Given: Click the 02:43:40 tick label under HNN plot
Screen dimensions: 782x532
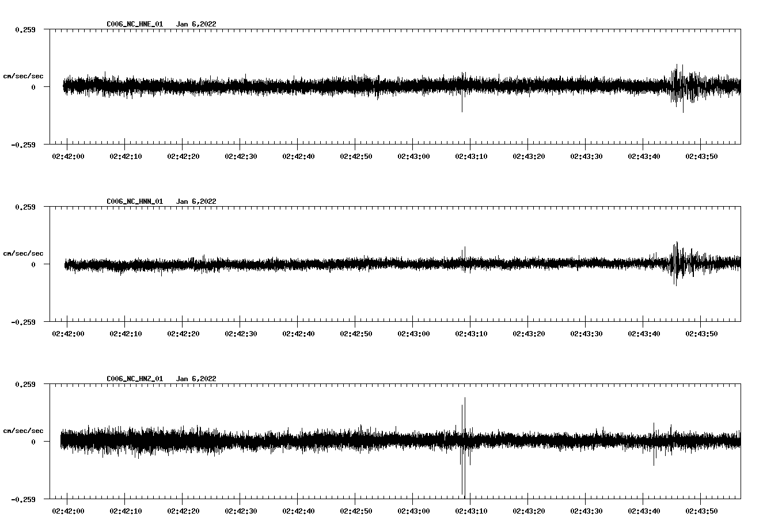Looking at the screenshot, I should pos(644,333).
